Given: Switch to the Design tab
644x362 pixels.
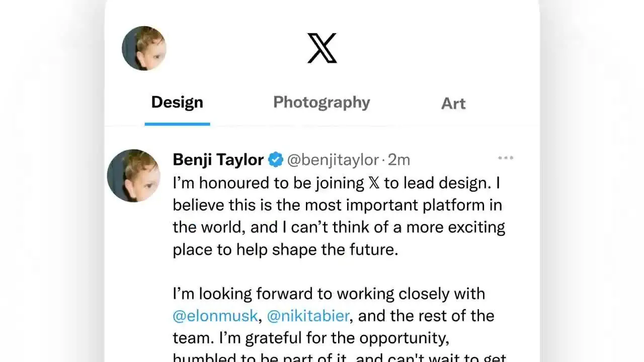Looking at the screenshot, I should point(177,103).
